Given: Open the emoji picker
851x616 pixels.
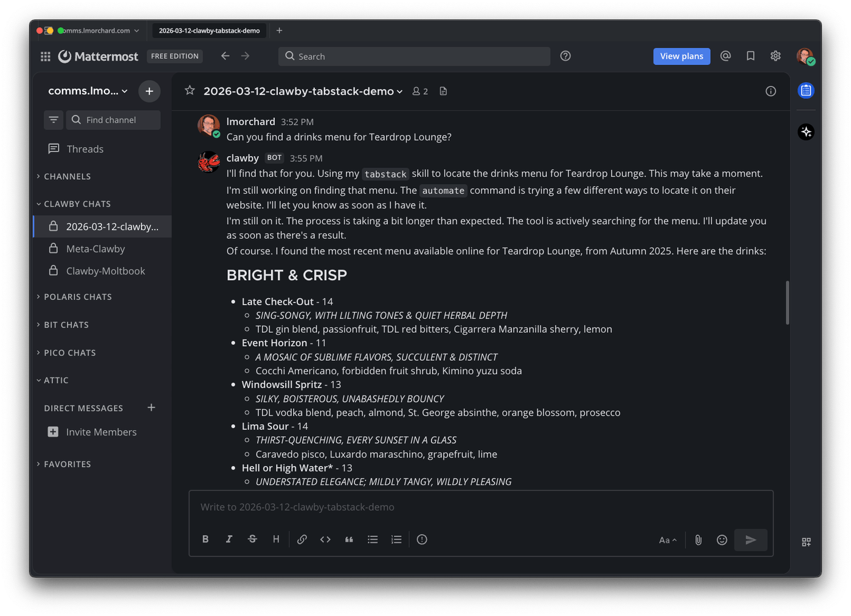Looking at the screenshot, I should pyautogui.click(x=722, y=540).
